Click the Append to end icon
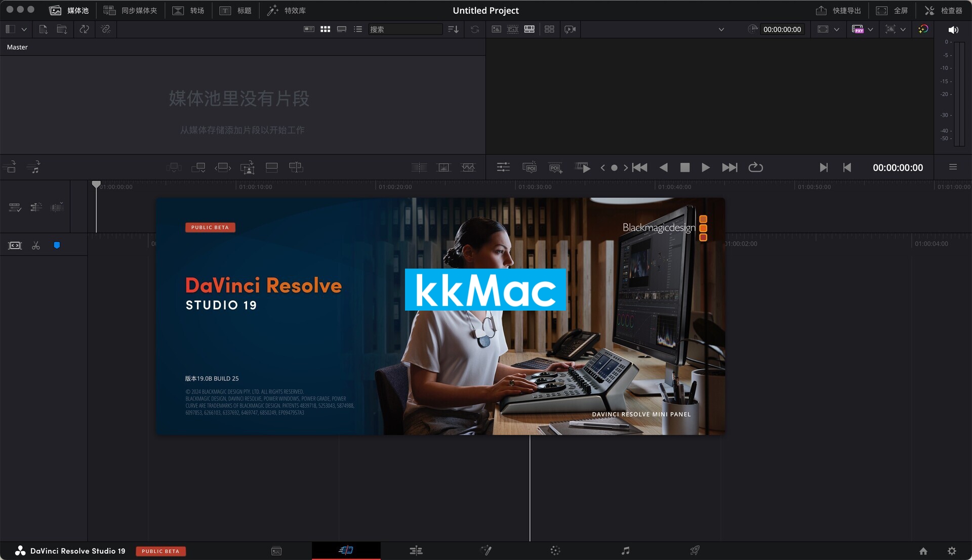This screenshot has height=560, width=972. [198, 167]
